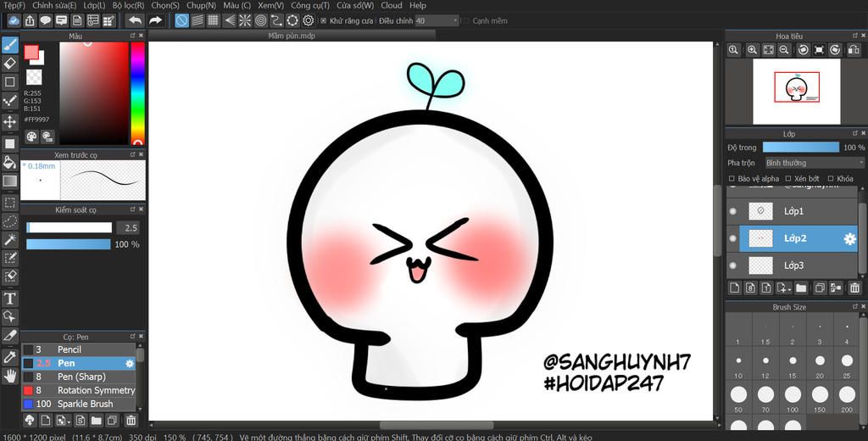The width and height of the screenshot is (868, 441).
Task: Turn off snap with the Snap Off icon
Action: pyautogui.click(x=182, y=20)
